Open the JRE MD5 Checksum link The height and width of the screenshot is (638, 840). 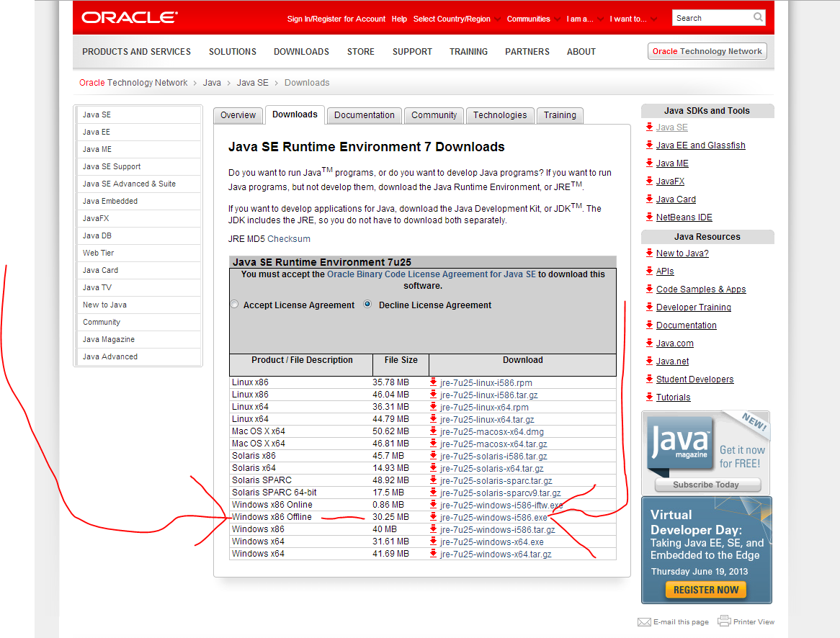click(x=289, y=239)
